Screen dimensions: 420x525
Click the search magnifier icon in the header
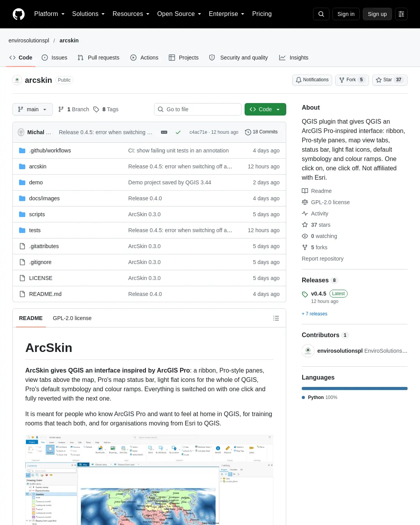(x=321, y=14)
